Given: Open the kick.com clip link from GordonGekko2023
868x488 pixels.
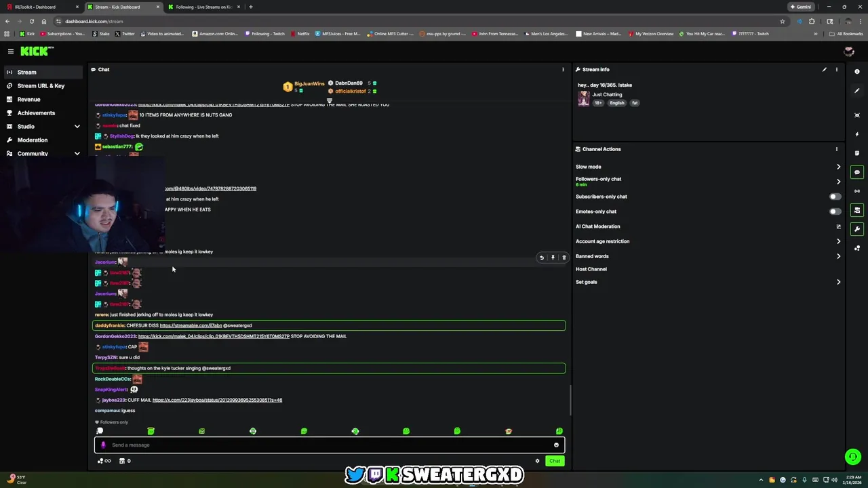Looking at the screenshot, I should click(x=214, y=336).
